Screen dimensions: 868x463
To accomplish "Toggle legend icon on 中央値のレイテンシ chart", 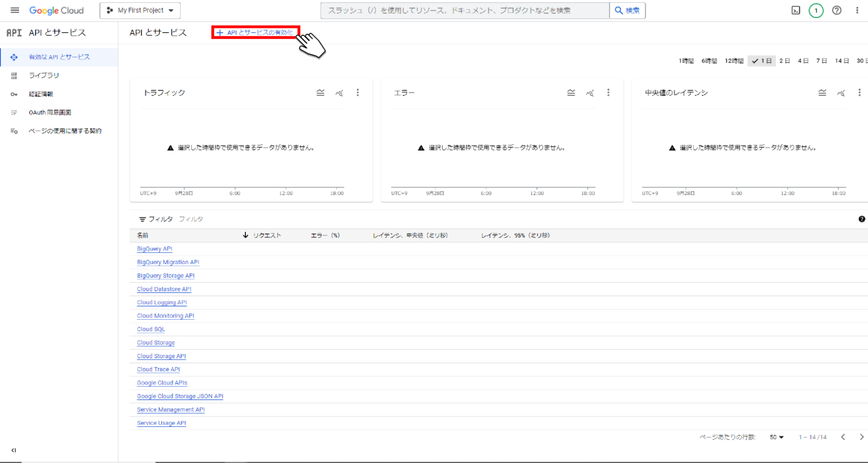I will pos(822,93).
